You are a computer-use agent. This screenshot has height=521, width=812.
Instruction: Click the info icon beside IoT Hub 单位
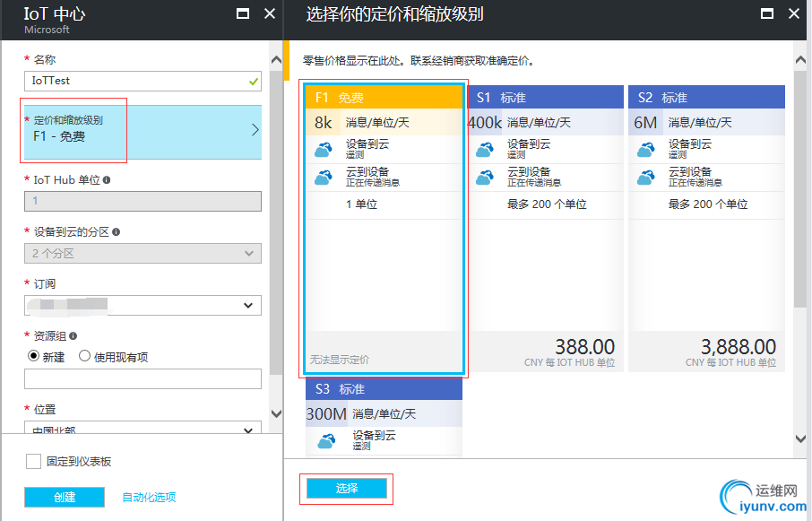pos(107,180)
